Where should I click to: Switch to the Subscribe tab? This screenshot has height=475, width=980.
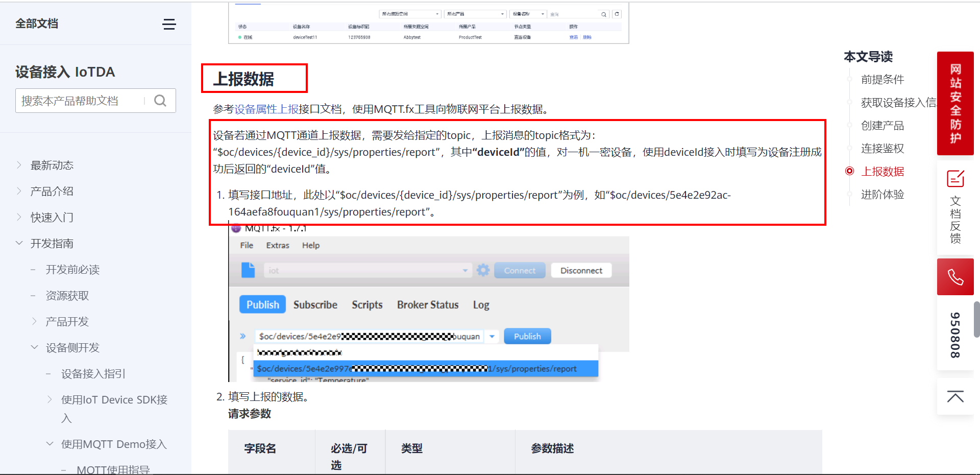315,304
